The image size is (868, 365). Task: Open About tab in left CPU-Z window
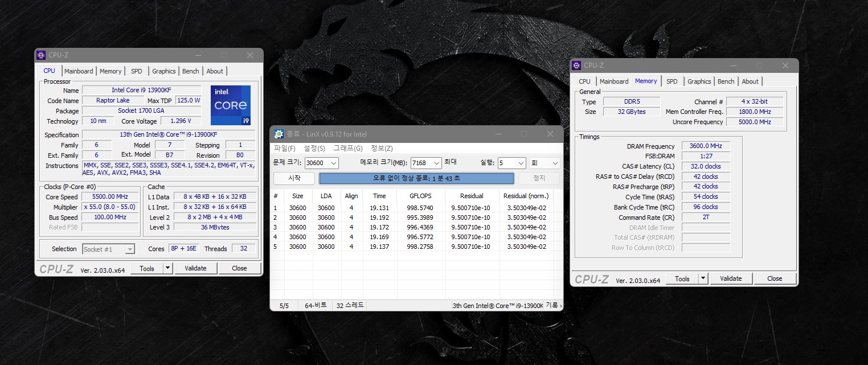tap(215, 71)
